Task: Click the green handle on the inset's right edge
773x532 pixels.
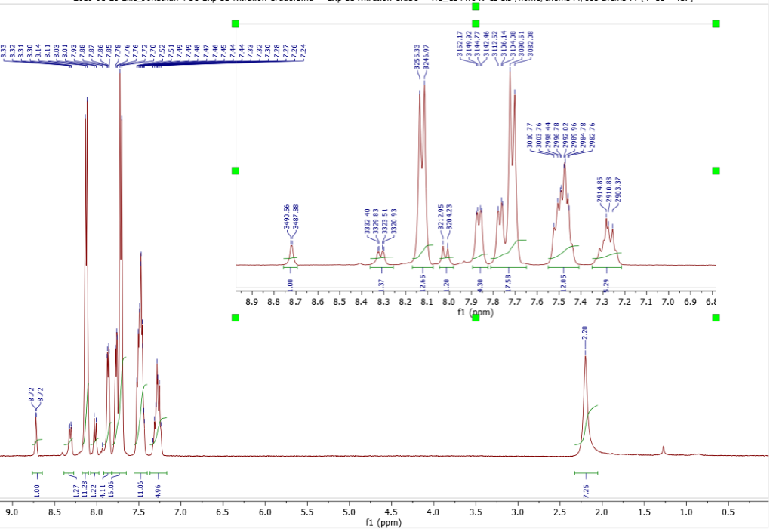Action: [716, 172]
